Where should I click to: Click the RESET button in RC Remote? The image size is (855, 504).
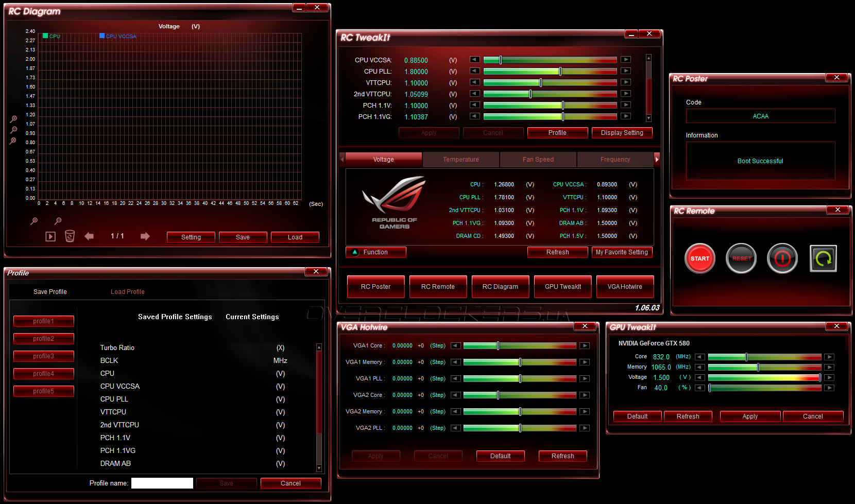(741, 258)
